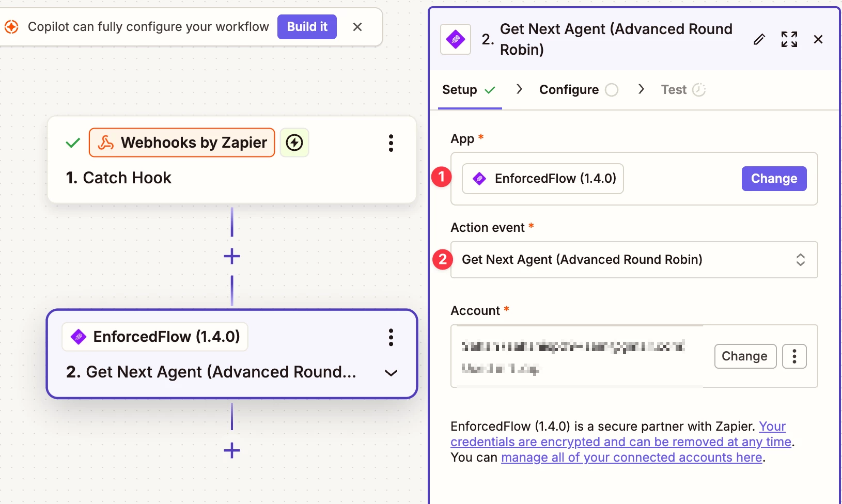Click the green checkmark on Catch Hook step

coord(73,143)
